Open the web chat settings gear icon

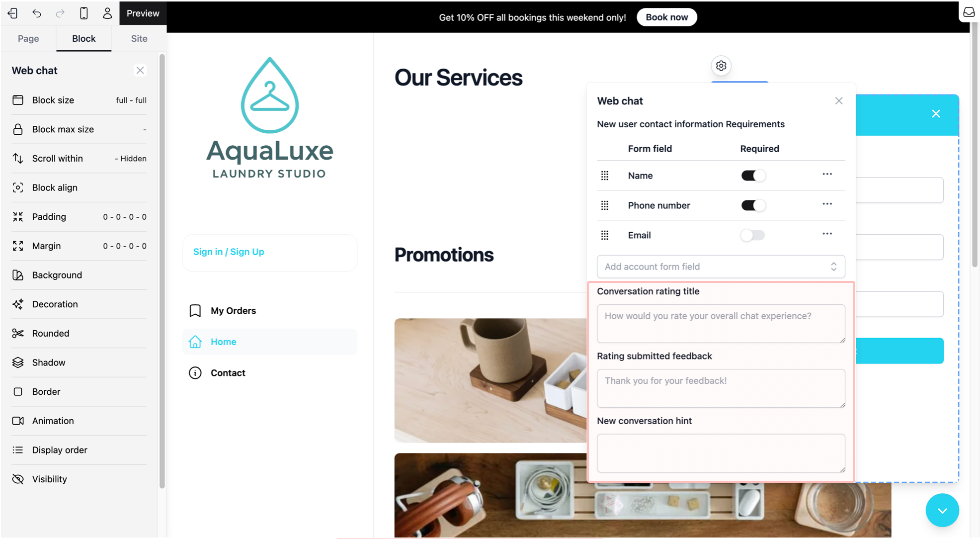tap(721, 66)
